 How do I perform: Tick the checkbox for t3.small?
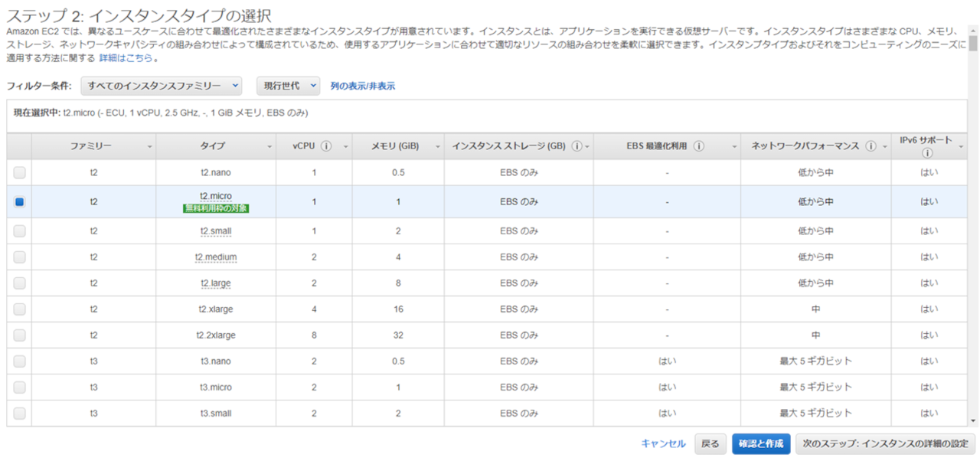[x=19, y=414]
